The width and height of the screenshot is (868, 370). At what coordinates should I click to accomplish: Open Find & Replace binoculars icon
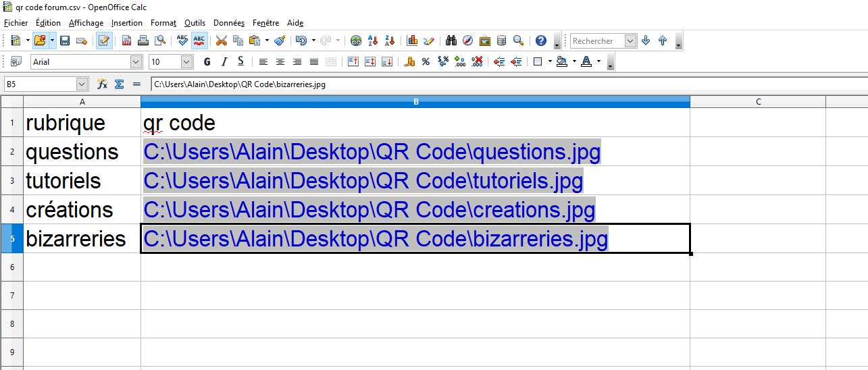click(x=451, y=41)
